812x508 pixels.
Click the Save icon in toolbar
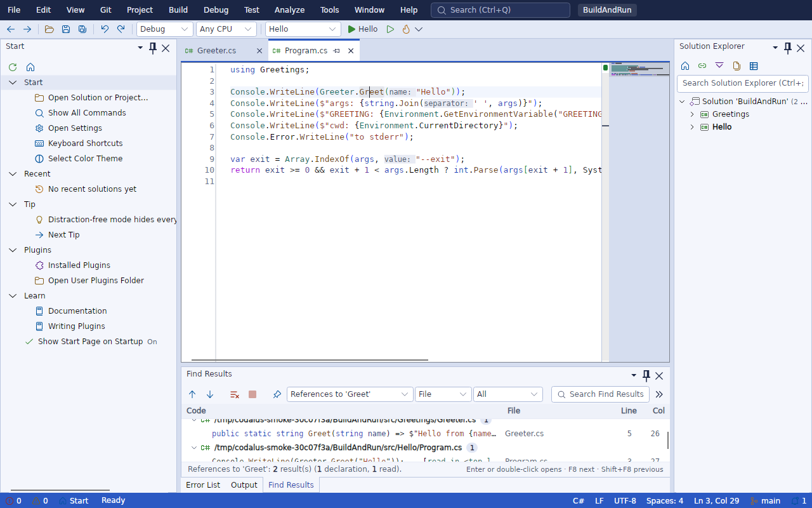tap(65, 29)
